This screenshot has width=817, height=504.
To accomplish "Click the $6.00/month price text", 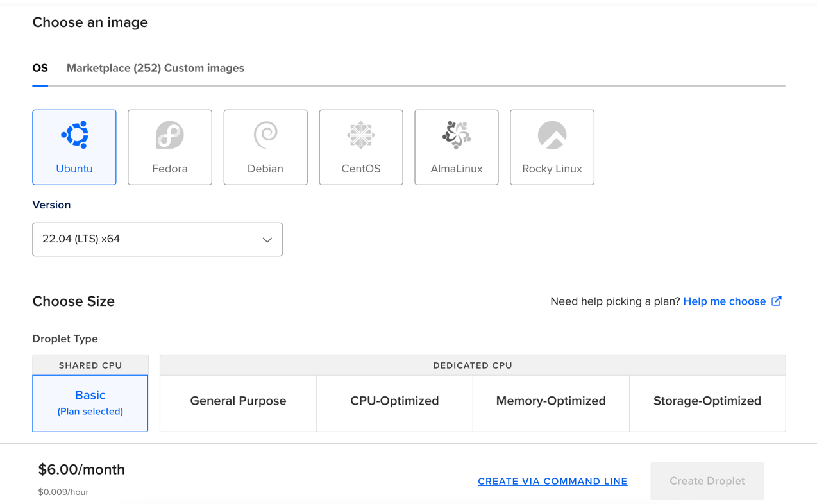I will coord(81,469).
